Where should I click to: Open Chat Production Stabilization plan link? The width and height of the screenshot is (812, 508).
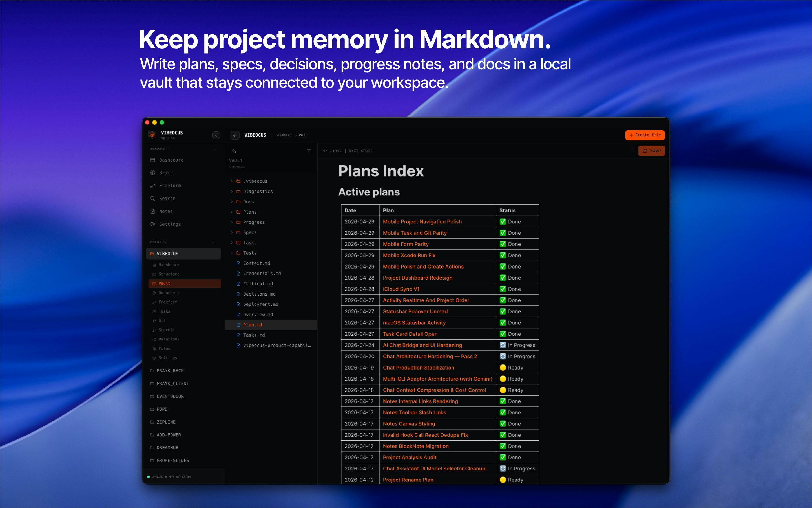[419, 368]
